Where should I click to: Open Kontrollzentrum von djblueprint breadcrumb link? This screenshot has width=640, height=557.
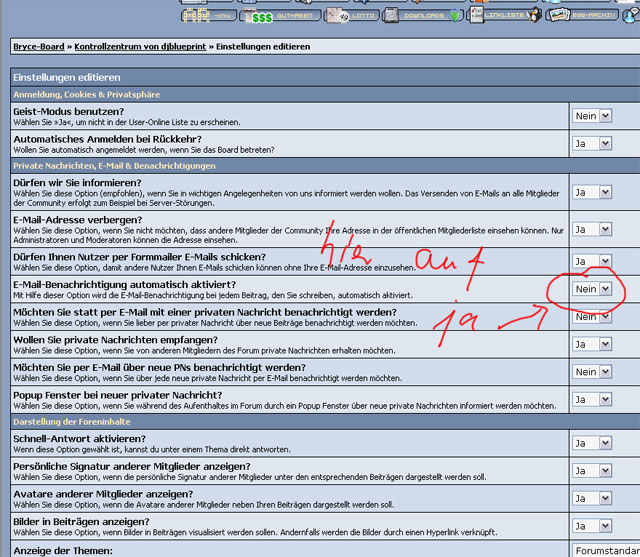(140, 47)
